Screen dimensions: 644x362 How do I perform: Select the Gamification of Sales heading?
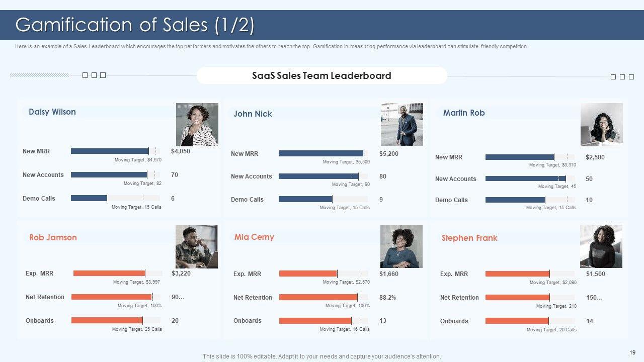[135, 25]
